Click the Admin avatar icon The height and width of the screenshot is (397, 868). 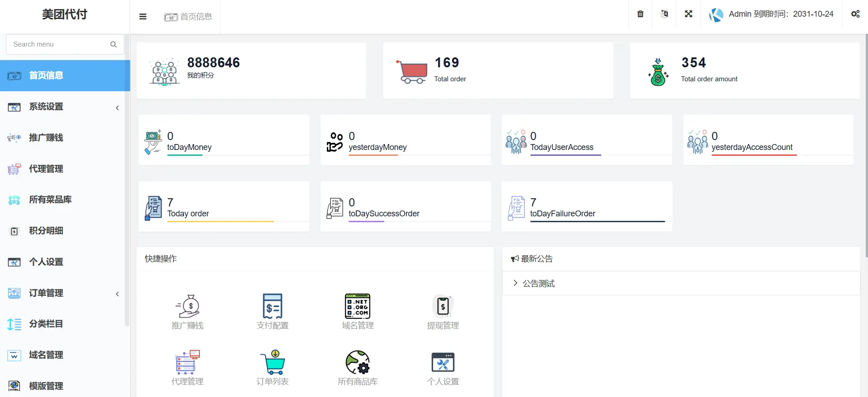(716, 14)
